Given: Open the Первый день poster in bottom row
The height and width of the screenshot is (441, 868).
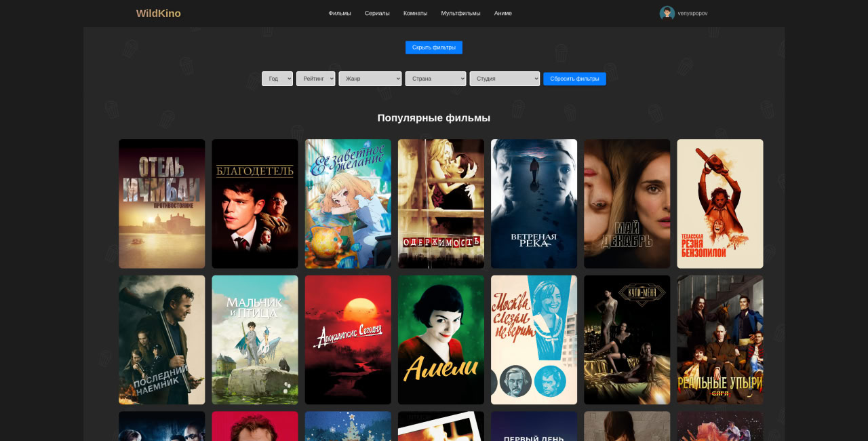Looking at the screenshot, I should coord(534,426).
